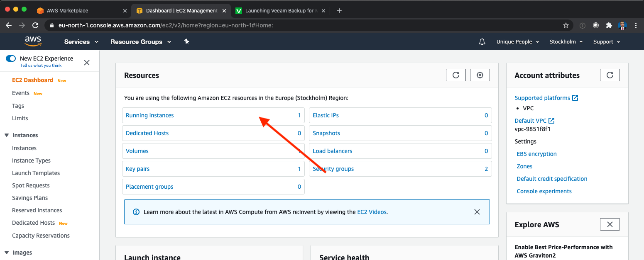Open the Stockholm region selector
This screenshot has width=644, height=260.
coord(566,41)
